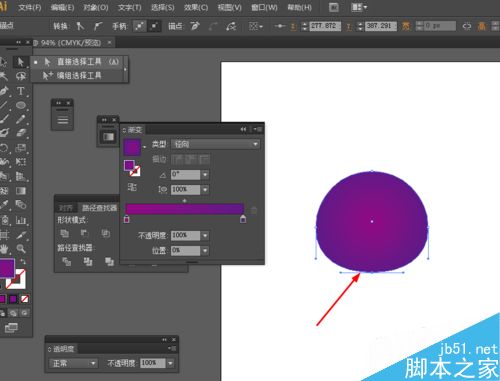Open the gradient stop location dropdown
This screenshot has width=500, height=381.
point(205,250)
